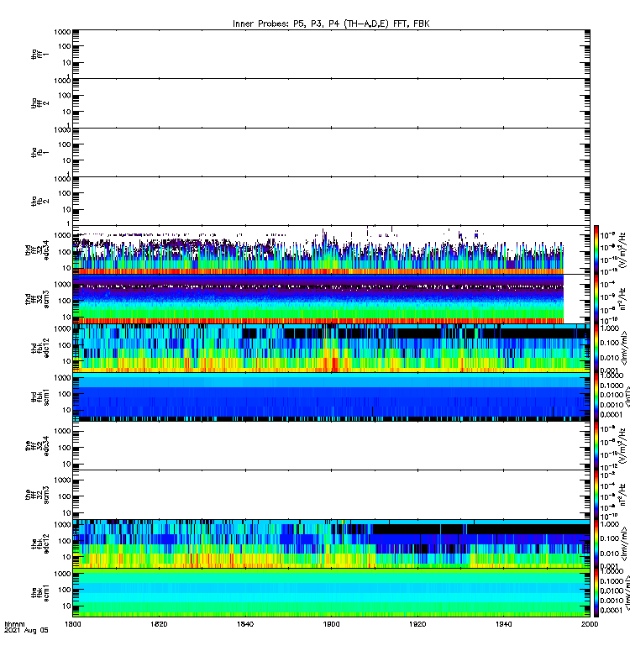Click inside the thd fff scm3 spectrogram panel
Screen dimensions: 630x672
[331, 299]
